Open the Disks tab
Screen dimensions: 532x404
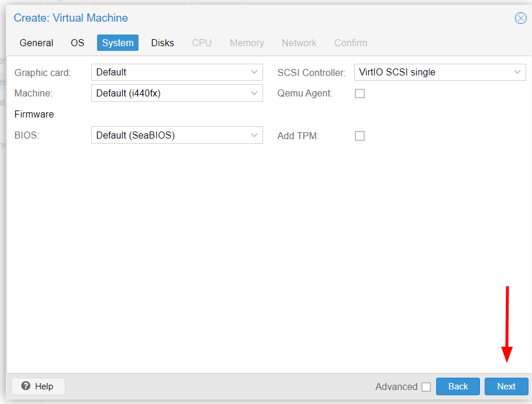pyautogui.click(x=163, y=43)
